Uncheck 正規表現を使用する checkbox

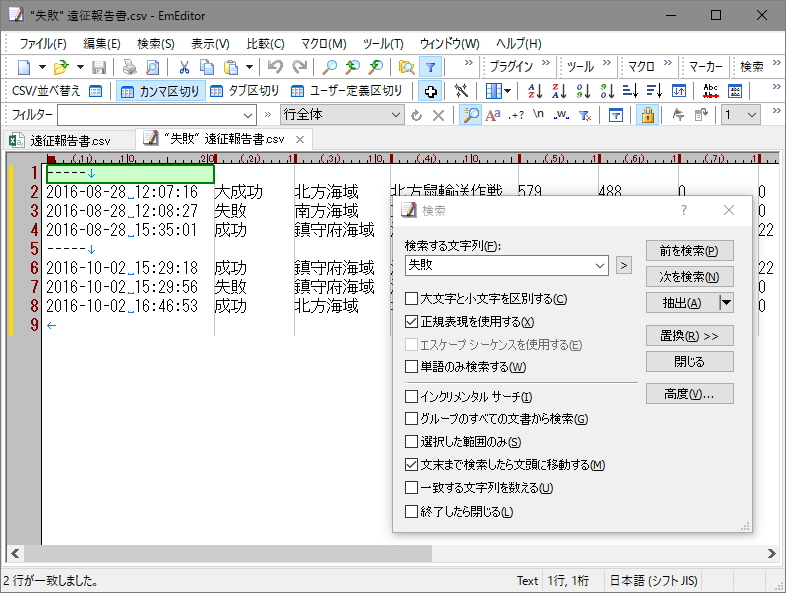(x=411, y=321)
